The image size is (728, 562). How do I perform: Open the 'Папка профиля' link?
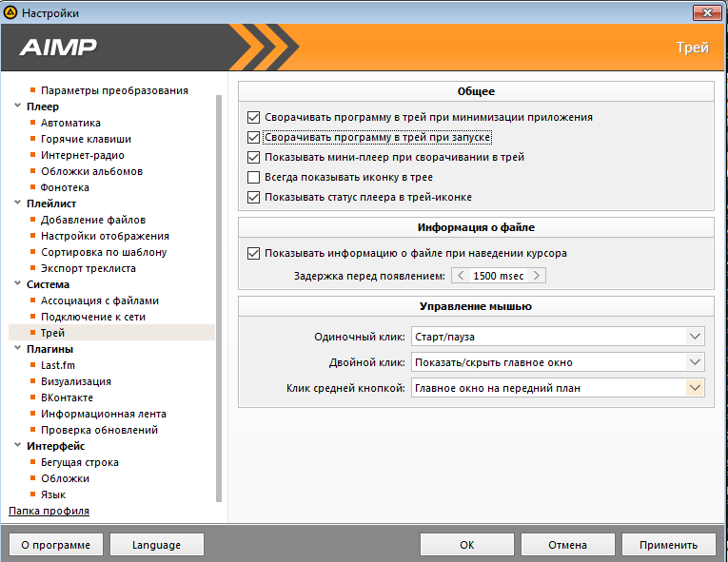click(x=49, y=511)
